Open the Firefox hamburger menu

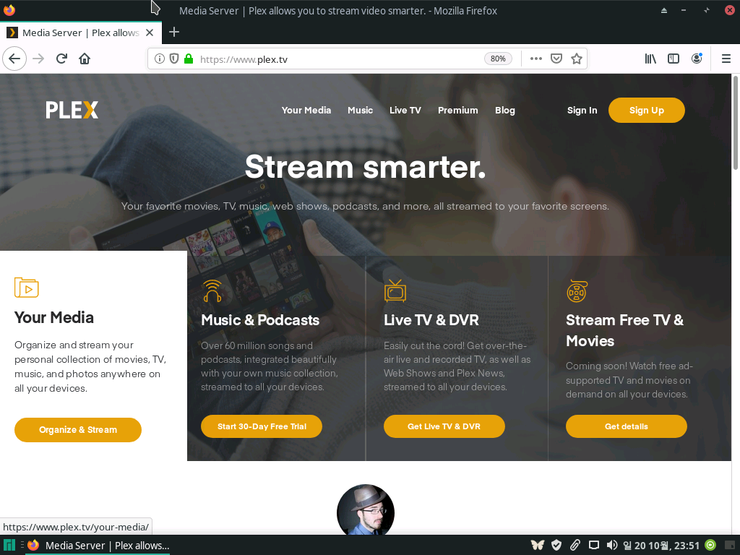(726, 59)
